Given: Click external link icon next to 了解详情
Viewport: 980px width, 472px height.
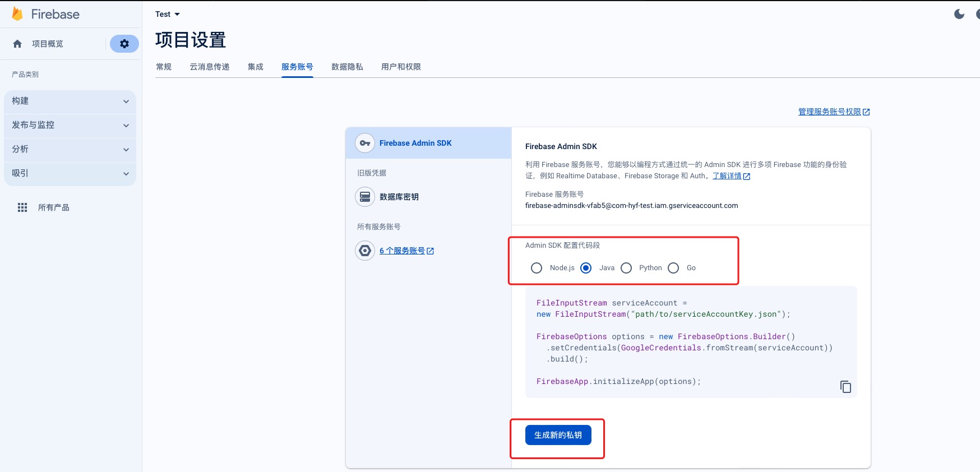Looking at the screenshot, I should pos(746,176).
